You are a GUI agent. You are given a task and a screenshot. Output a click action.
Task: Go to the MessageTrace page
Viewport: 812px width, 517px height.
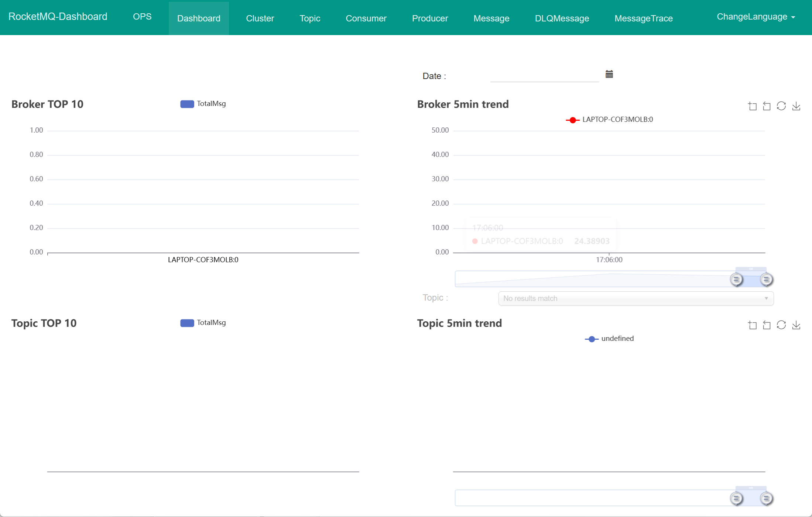pos(643,18)
